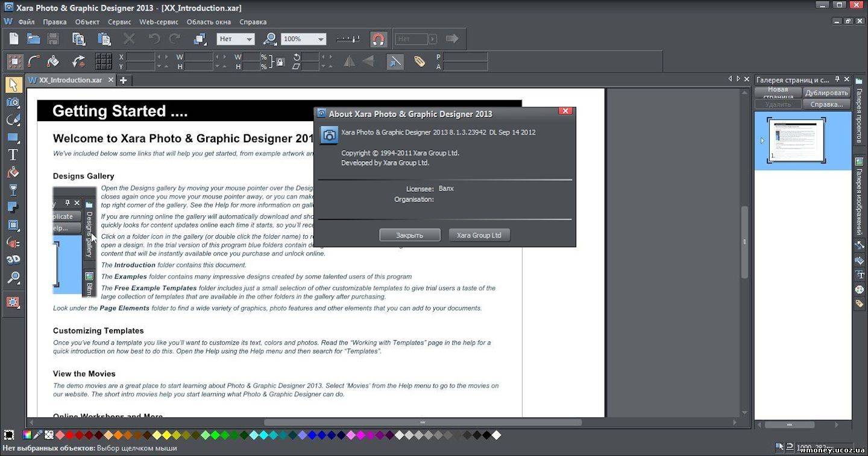Open the Live Effects tool
Screen dimensions: 868x456
(x=13, y=302)
